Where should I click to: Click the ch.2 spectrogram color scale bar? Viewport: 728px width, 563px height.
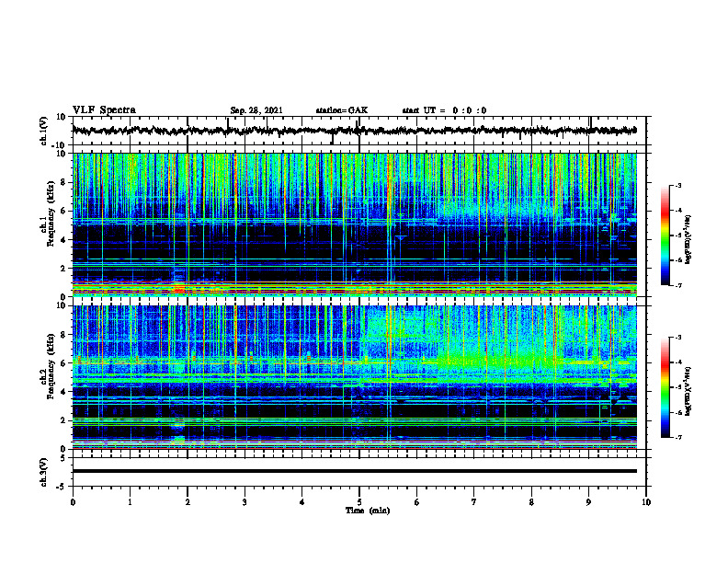click(665, 387)
